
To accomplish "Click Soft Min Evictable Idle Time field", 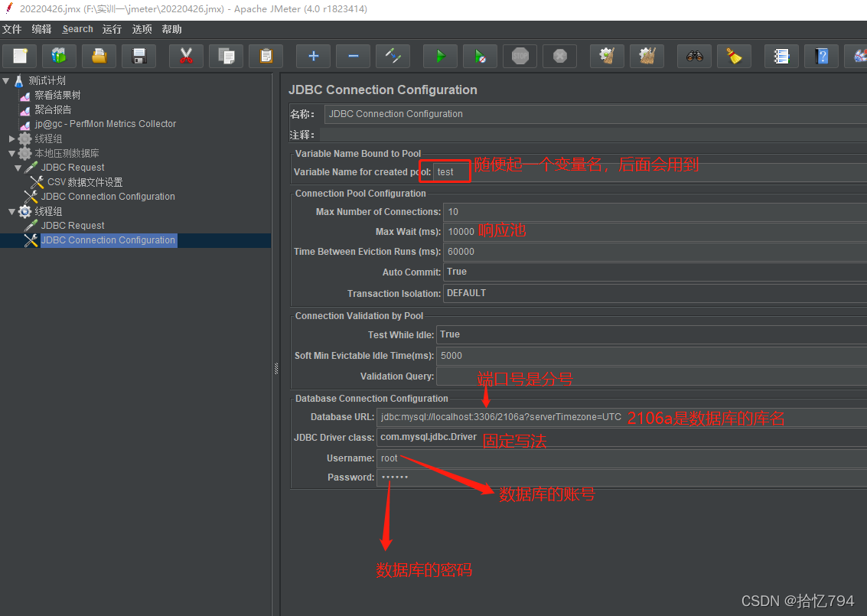I will pyautogui.click(x=652, y=356).
